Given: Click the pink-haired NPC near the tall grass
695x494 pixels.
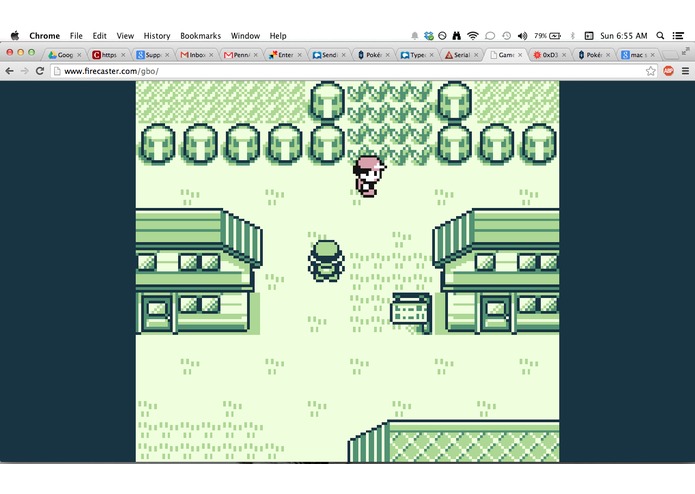Looking at the screenshot, I should tap(369, 176).
